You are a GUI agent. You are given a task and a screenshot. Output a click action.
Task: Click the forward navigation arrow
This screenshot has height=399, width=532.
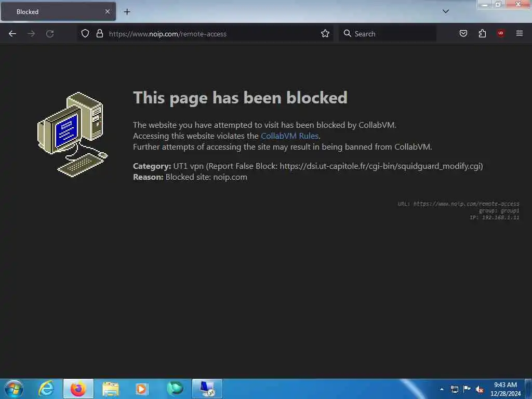pyautogui.click(x=31, y=34)
